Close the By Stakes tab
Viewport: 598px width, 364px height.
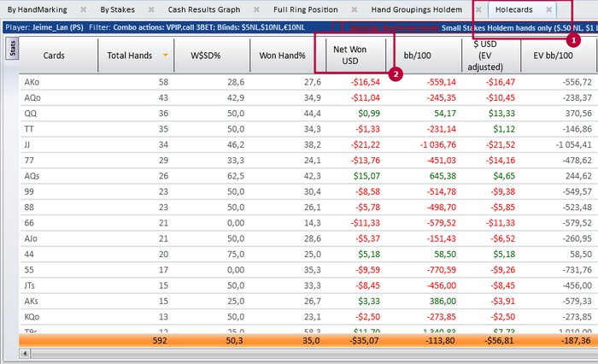click(x=151, y=9)
